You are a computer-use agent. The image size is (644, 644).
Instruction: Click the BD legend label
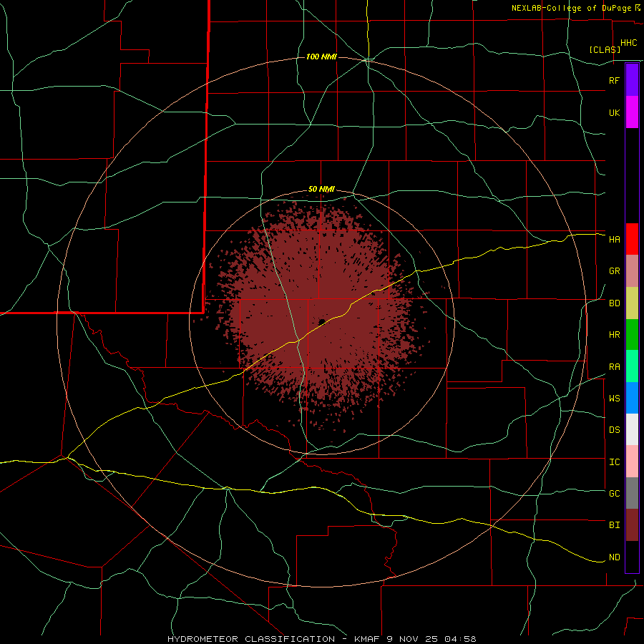614,303
